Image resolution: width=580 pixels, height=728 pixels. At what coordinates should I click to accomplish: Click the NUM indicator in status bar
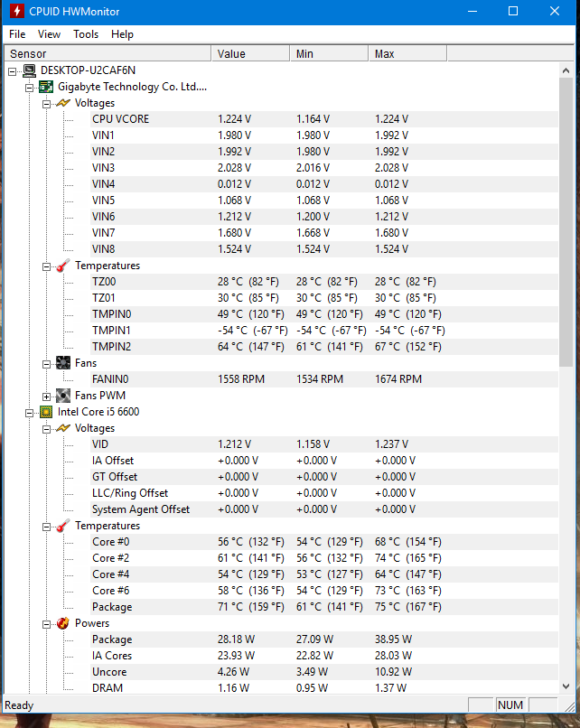coord(510,705)
